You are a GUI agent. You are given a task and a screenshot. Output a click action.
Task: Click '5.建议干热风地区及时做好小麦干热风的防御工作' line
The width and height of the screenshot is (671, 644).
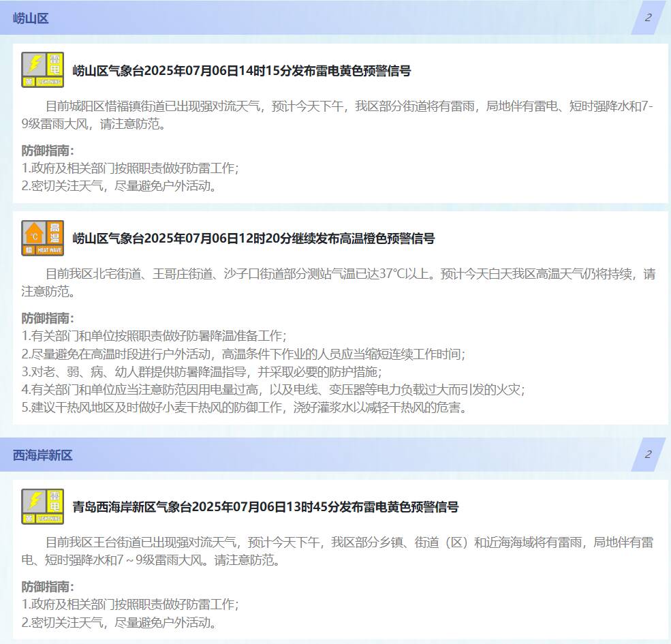[x=244, y=408]
